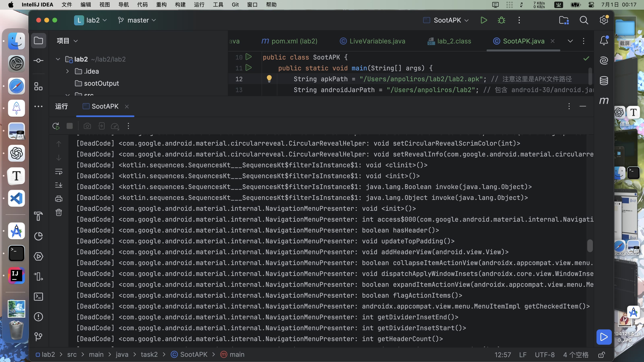Open the Git tool window icon
Screen dimensions: 644x362
click(x=38, y=337)
